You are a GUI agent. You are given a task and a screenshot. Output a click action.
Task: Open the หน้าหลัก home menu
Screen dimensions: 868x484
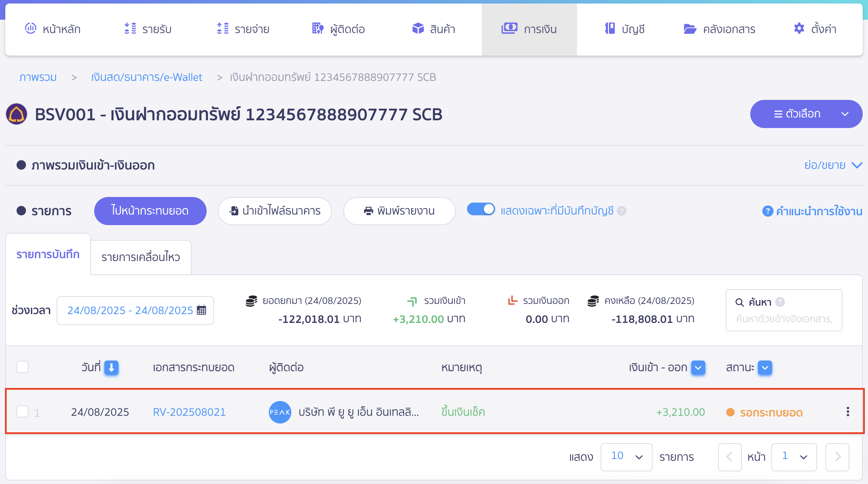click(53, 29)
